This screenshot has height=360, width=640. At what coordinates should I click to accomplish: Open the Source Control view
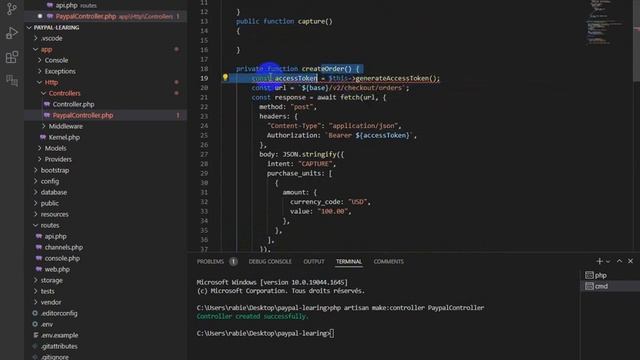[12, 9]
